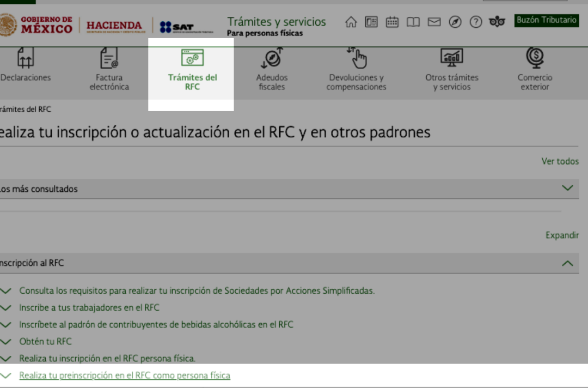Collapse the Inscripción al RFC section

coord(567,263)
